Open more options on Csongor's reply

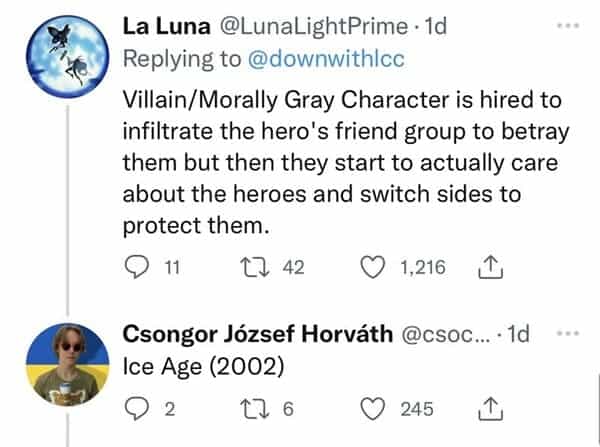tap(569, 333)
